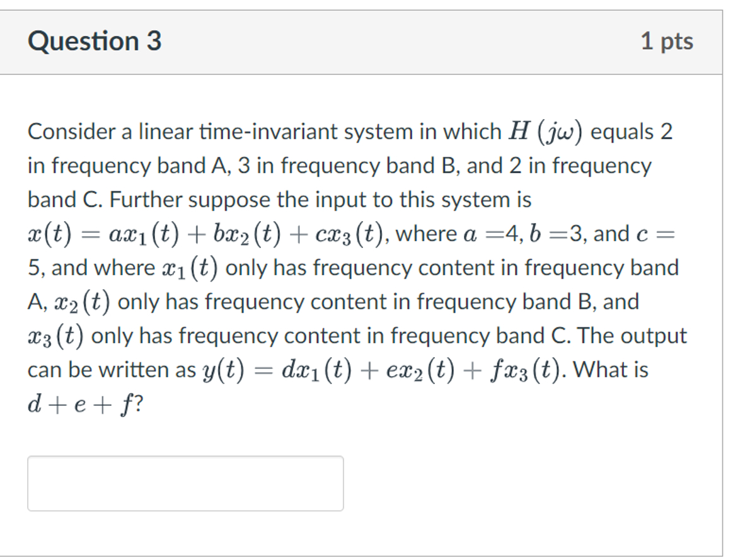Click inside the empty answer box
Image resolution: width=733 pixels, height=560 pixels.
[185, 483]
